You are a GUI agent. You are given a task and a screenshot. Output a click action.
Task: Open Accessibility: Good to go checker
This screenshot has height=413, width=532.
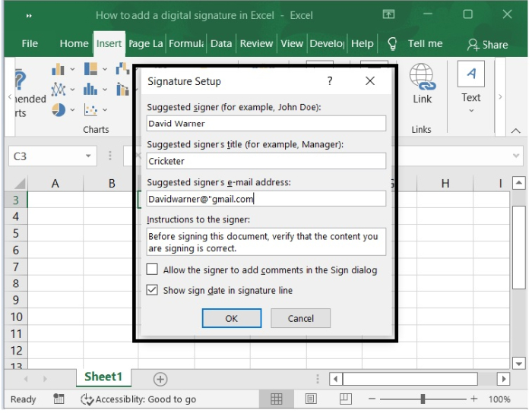point(138,399)
